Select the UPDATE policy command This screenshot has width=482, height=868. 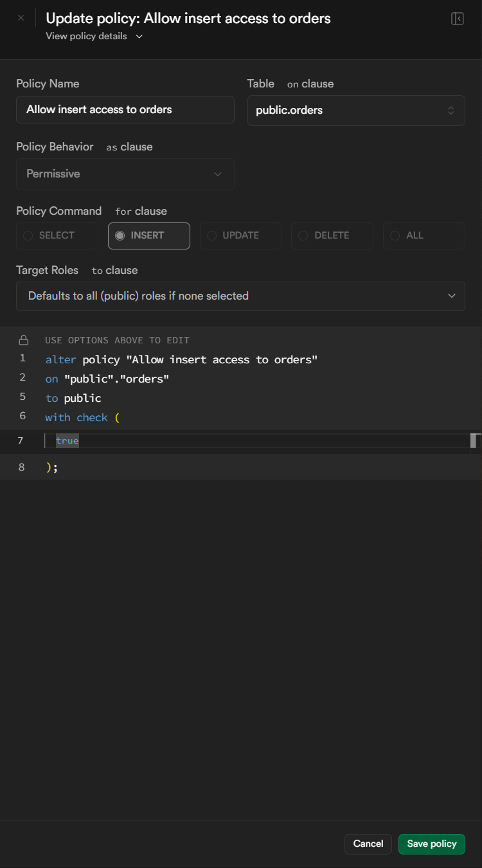240,235
